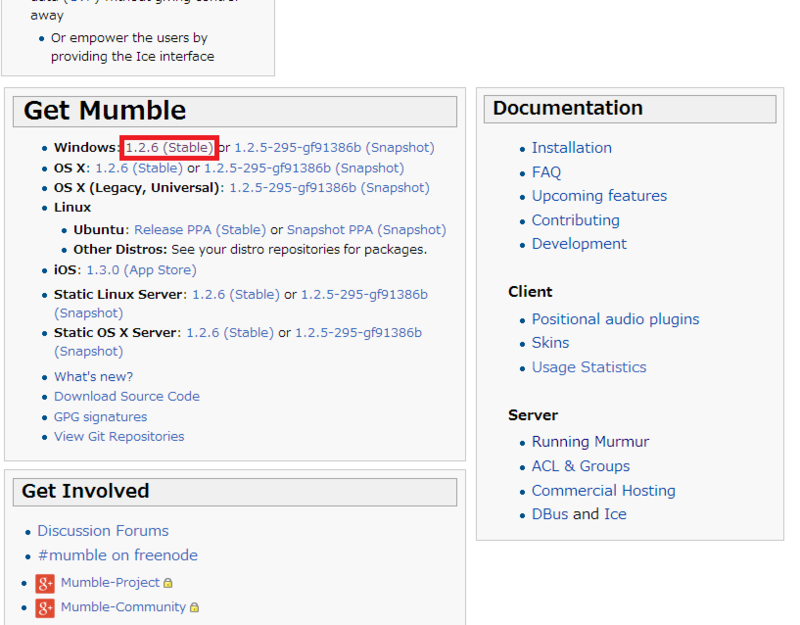Open Positional audio plugins link
Viewport: 800px width, 625px height.
tap(616, 319)
